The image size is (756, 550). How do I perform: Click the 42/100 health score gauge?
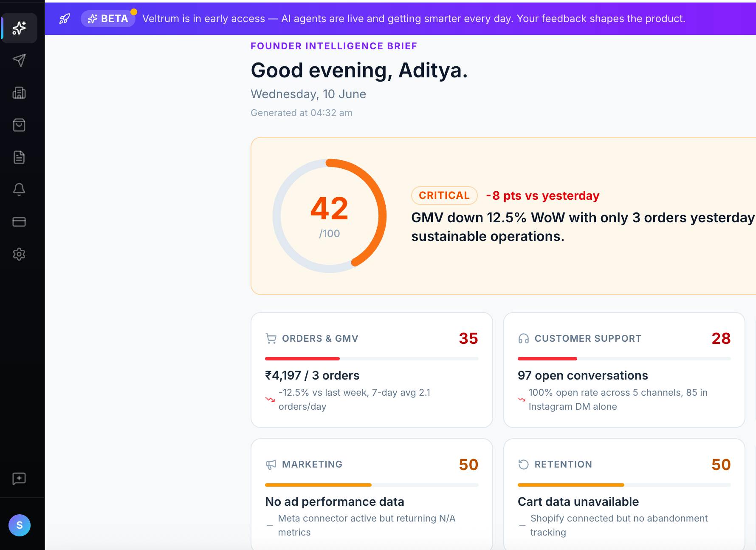click(330, 216)
